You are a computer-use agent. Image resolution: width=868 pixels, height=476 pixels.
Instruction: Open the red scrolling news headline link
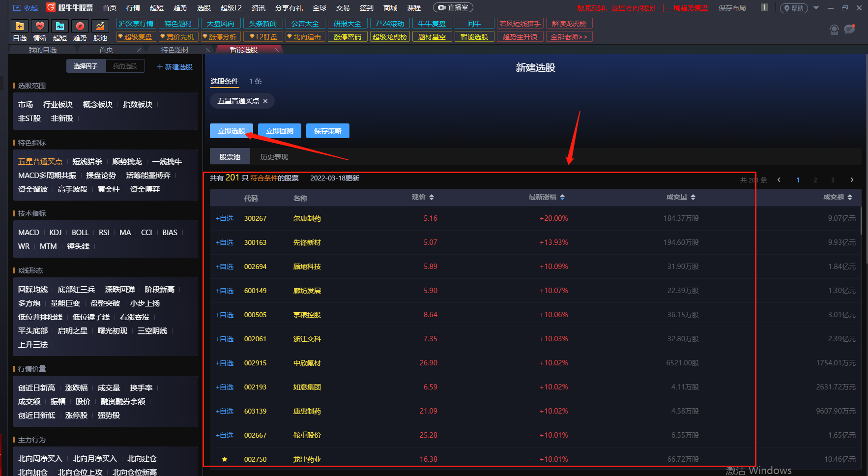pos(642,8)
